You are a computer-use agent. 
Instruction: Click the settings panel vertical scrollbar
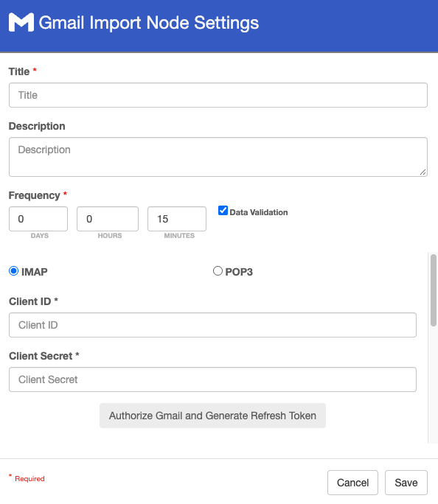pyautogui.click(x=434, y=290)
